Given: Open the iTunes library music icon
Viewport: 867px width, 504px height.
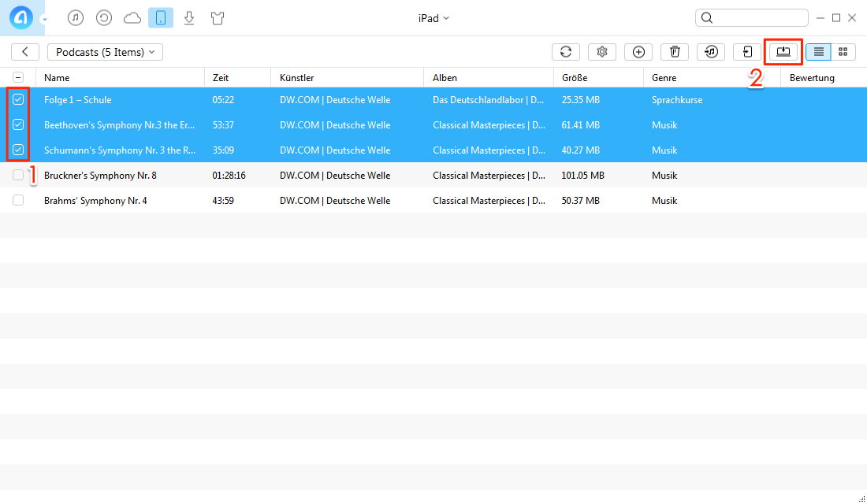Looking at the screenshot, I should (x=76, y=17).
